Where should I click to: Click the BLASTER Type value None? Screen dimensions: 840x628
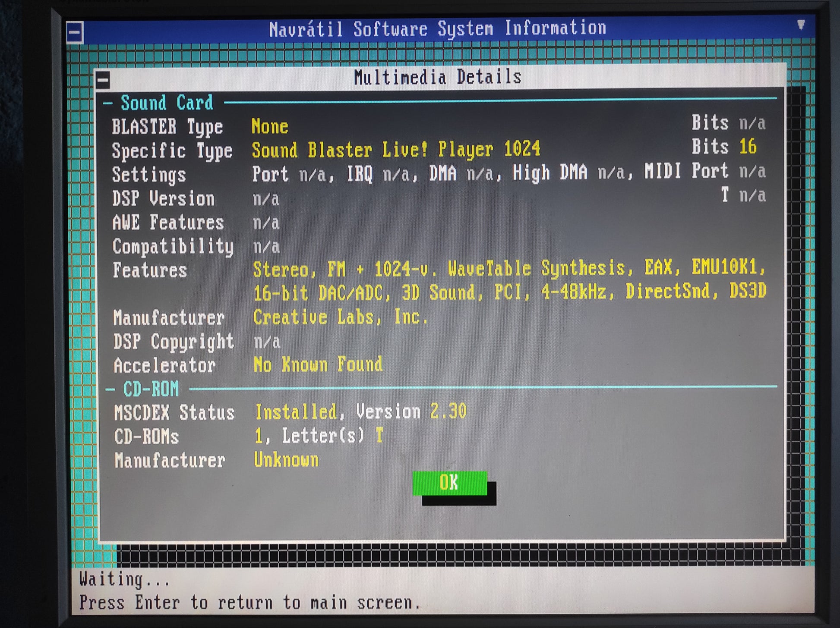270,126
